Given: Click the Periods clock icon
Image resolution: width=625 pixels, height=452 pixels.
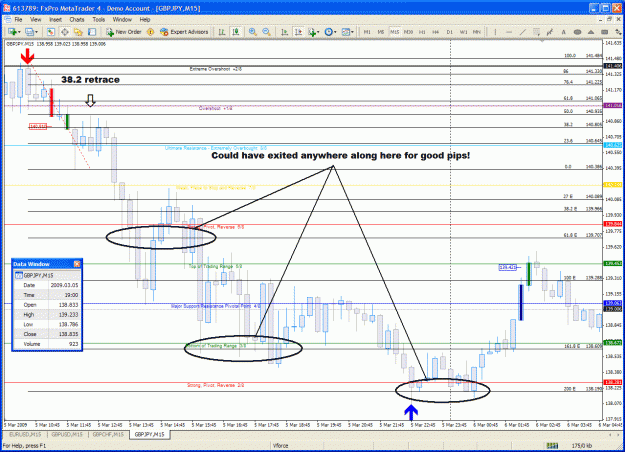Looking at the screenshot, I should point(328,32).
